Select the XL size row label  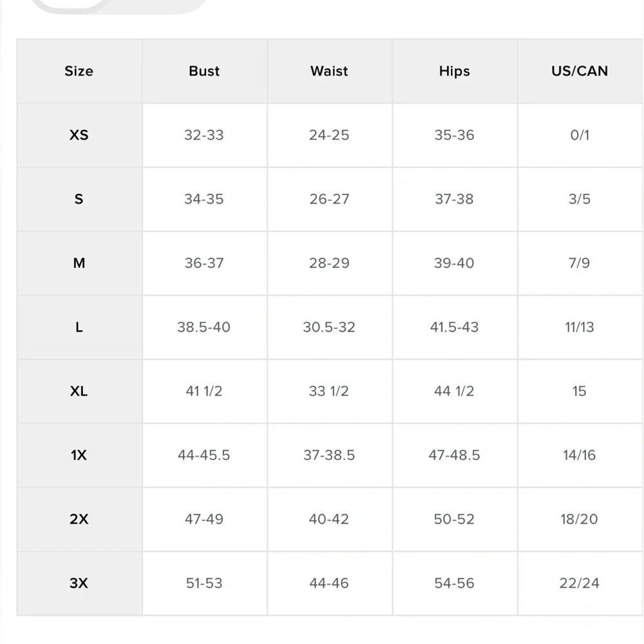coord(79,391)
